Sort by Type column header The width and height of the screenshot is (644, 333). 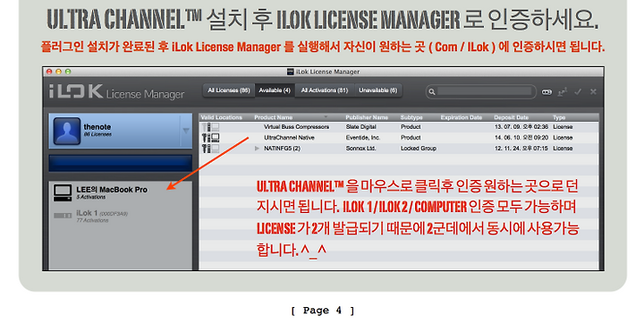pos(559,117)
